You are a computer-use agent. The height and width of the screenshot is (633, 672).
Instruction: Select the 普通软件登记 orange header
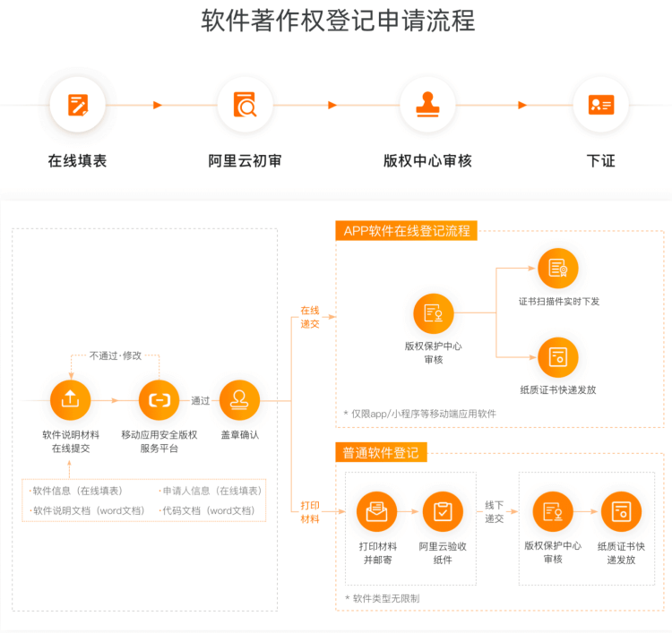pos(381,452)
